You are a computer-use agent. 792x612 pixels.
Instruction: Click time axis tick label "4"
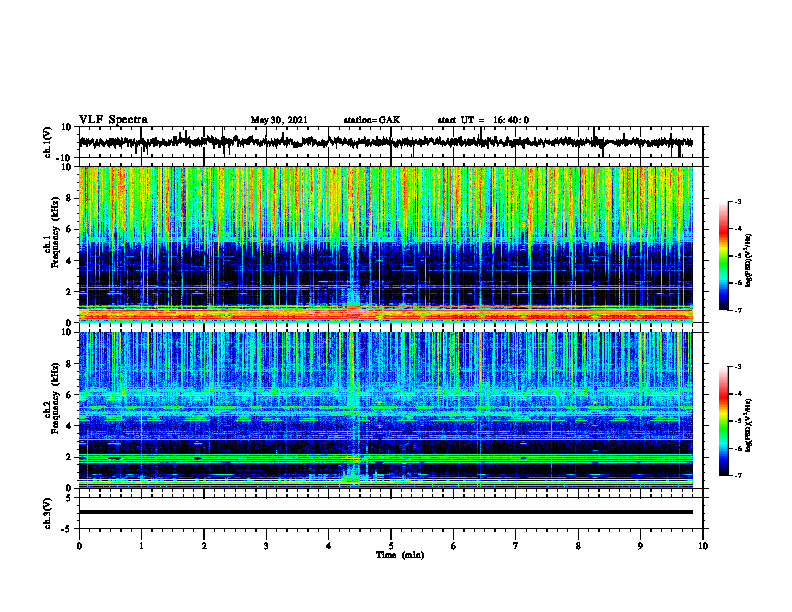(x=329, y=546)
